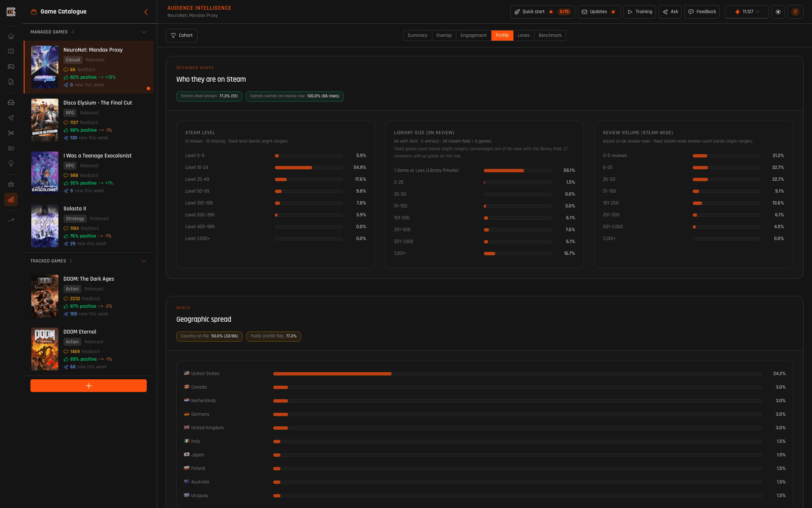Open the Cohort filter
This screenshot has width=812, height=508.
(181, 36)
